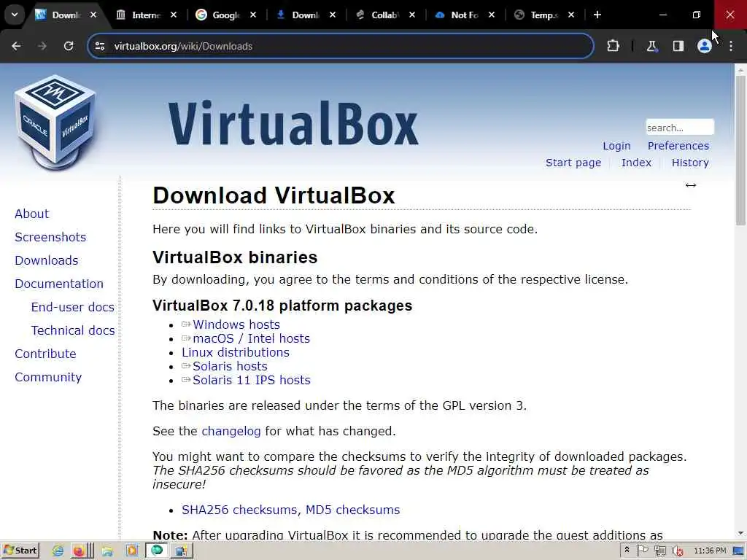Open the Preferences link
747x560 pixels.
[x=678, y=146]
